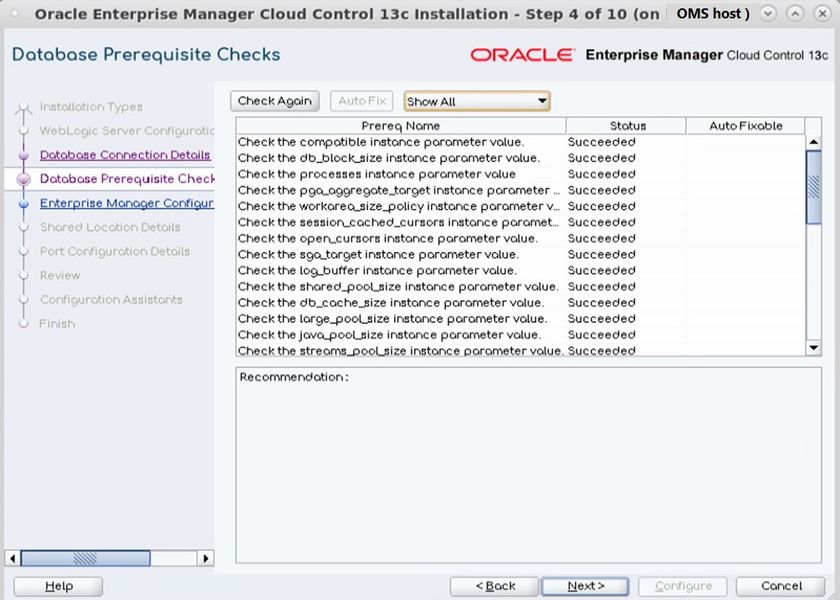Click the Auto Fixable column header
Viewport: 840px width, 600px height.
tap(746, 126)
